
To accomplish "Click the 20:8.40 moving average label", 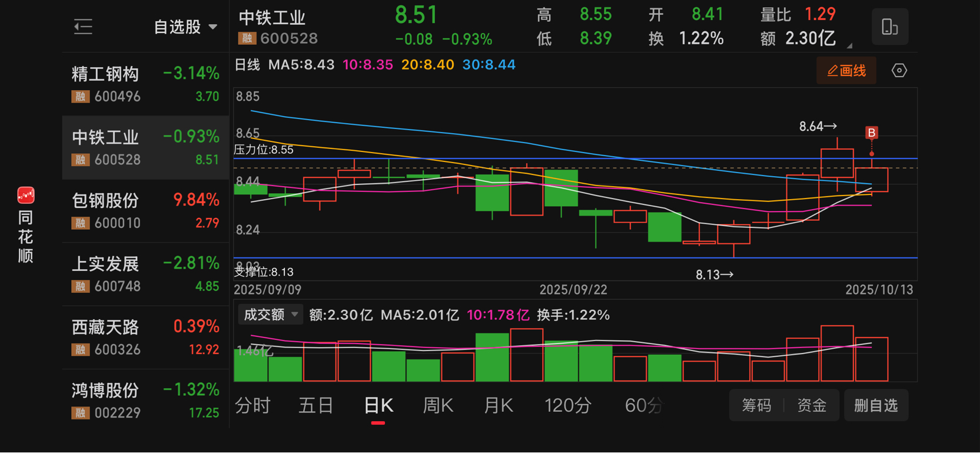I will [428, 65].
